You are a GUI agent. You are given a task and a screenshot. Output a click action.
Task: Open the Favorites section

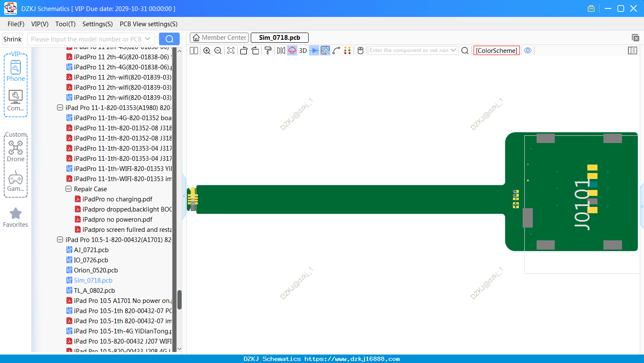16,218
